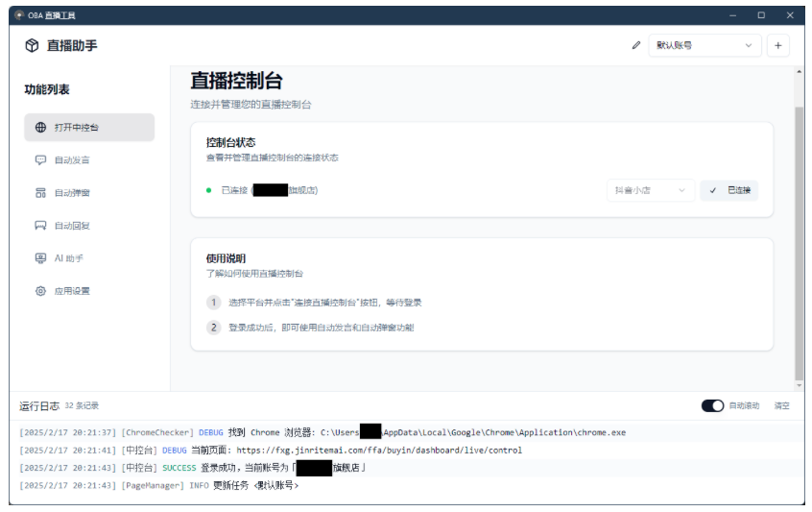Click scrollbar up arrow

pyautogui.click(x=800, y=71)
